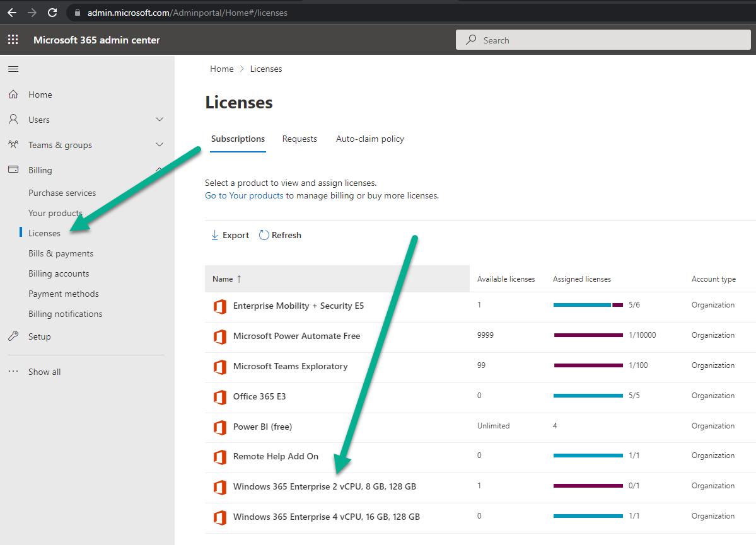This screenshot has width=756, height=545.
Task: Click the Microsoft 365 admin center title
Action: 96,40
